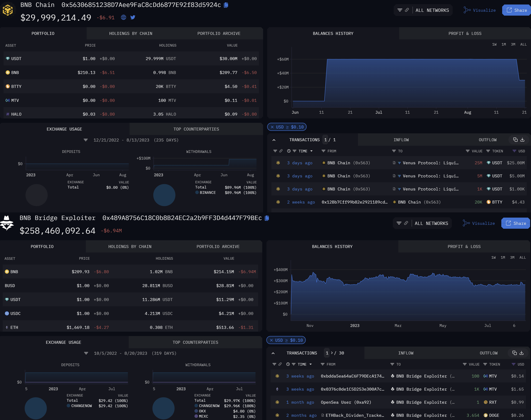Copy the BNB Bridge Exploiter address
The image size is (531, 420).
point(267,218)
